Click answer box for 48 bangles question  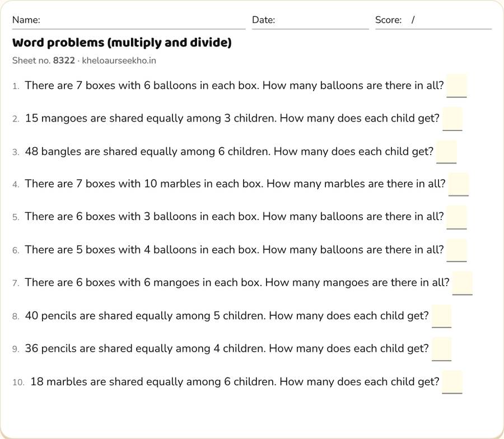pyautogui.click(x=446, y=152)
